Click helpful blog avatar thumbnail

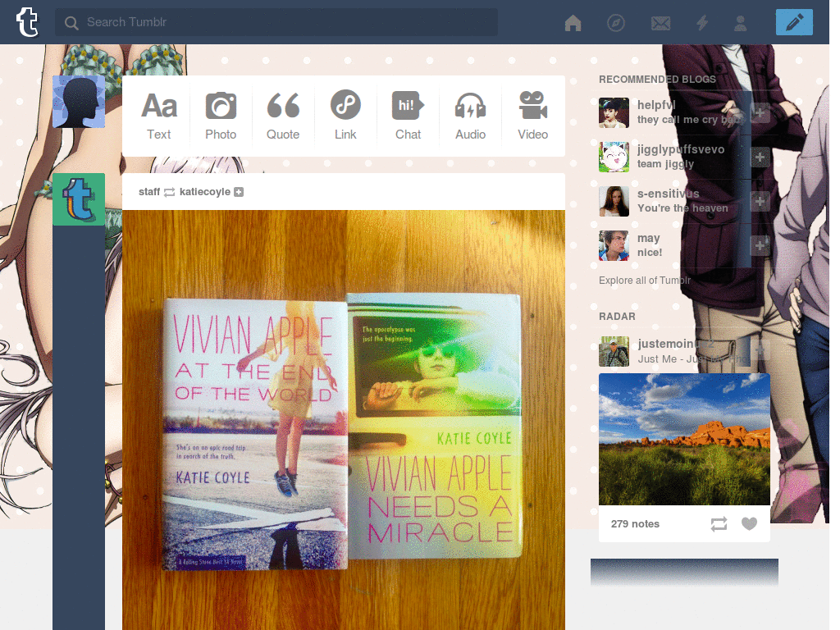[614, 112]
